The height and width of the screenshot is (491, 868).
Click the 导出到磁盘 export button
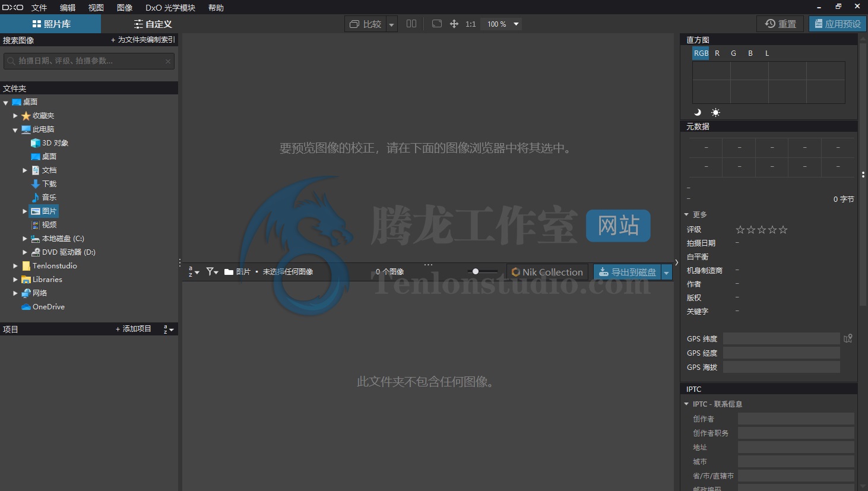point(628,272)
